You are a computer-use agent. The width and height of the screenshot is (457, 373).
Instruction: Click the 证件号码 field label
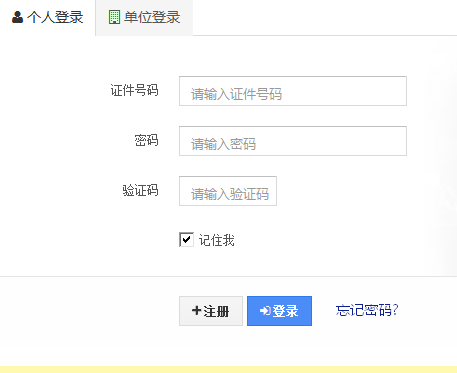[x=134, y=90]
